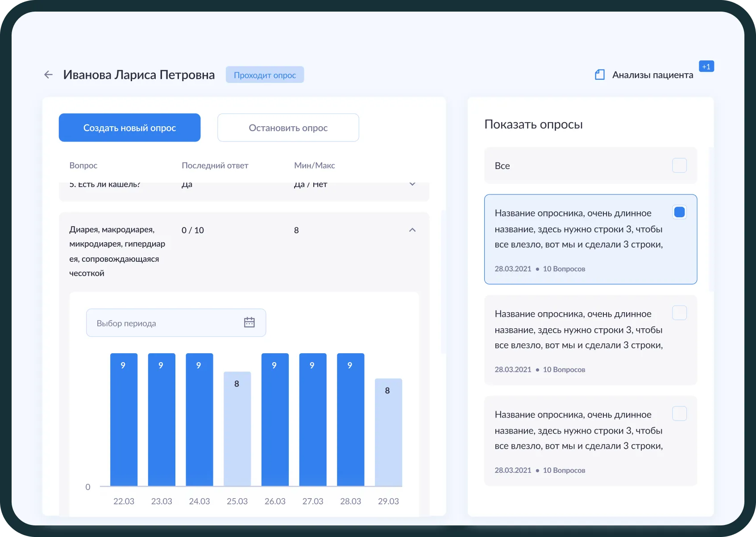Click the '22.03' axis date label
756x537 pixels.
point(124,501)
